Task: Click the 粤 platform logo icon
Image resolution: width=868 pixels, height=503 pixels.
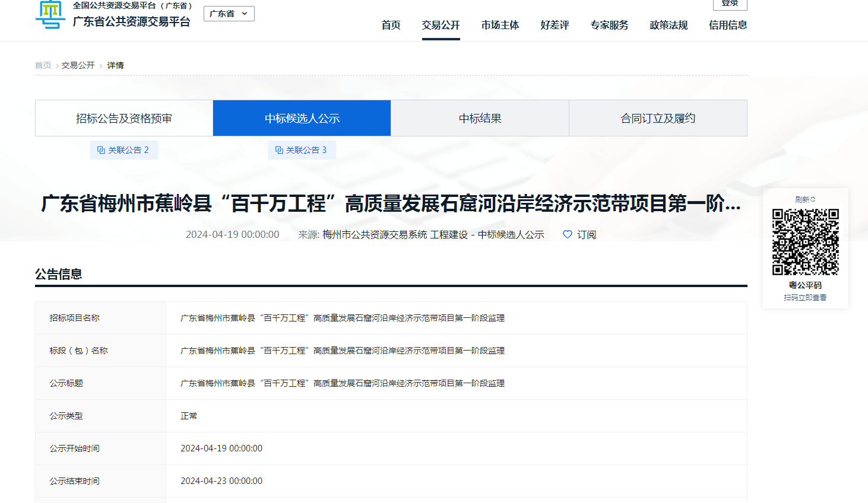Action: [x=50, y=14]
